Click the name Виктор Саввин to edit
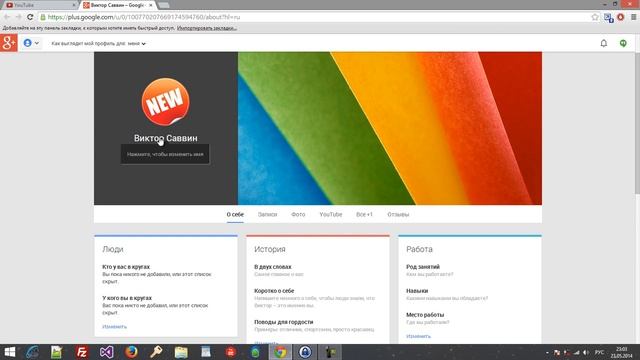This screenshot has width=640, height=360. click(165, 138)
